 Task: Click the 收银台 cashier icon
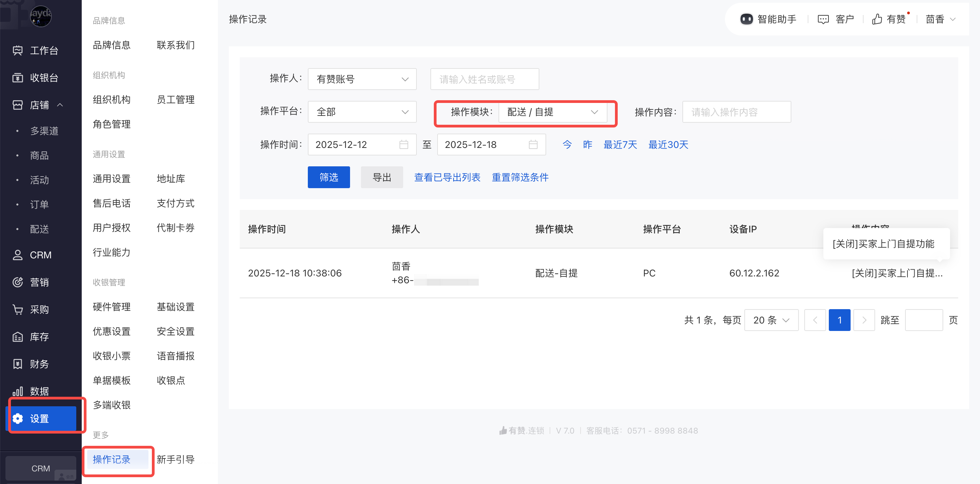pos(17,78)
